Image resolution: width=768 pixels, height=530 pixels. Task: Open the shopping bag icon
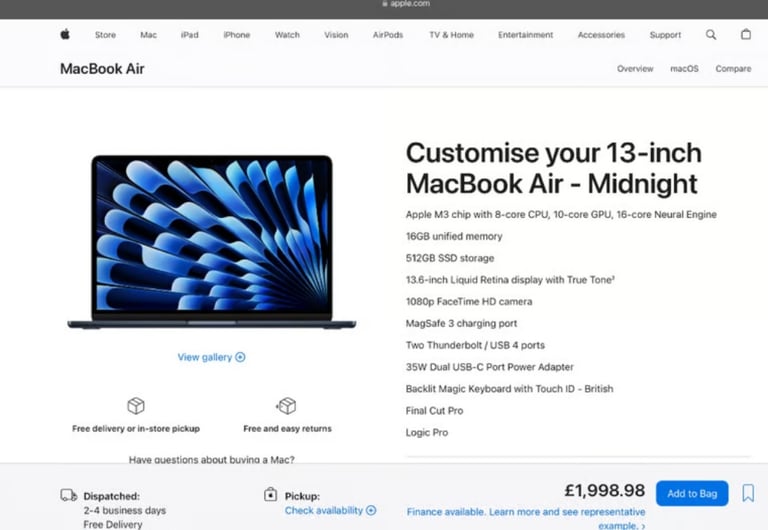745,34
